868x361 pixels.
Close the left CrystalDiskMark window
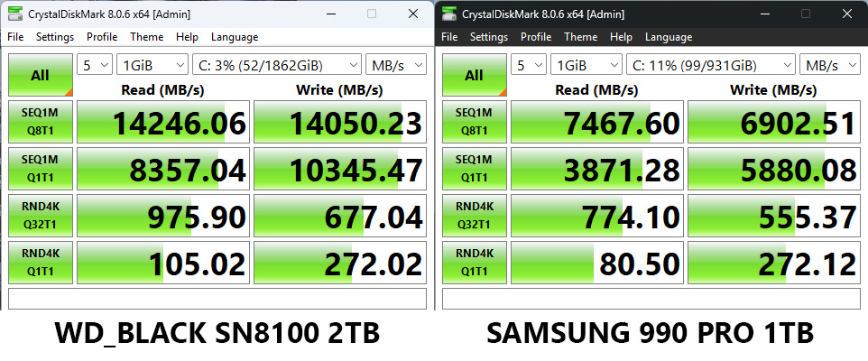[413, 14]
